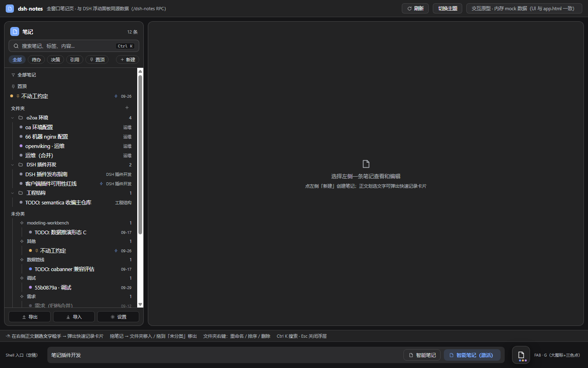Click the FAB note icon button
This screenshot has height=368, width=588.
point(521,355)
